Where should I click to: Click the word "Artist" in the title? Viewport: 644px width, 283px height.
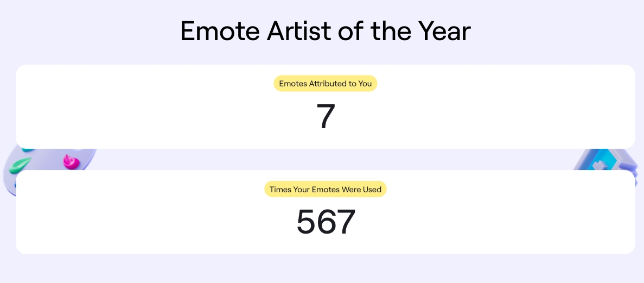coord(298,32)
